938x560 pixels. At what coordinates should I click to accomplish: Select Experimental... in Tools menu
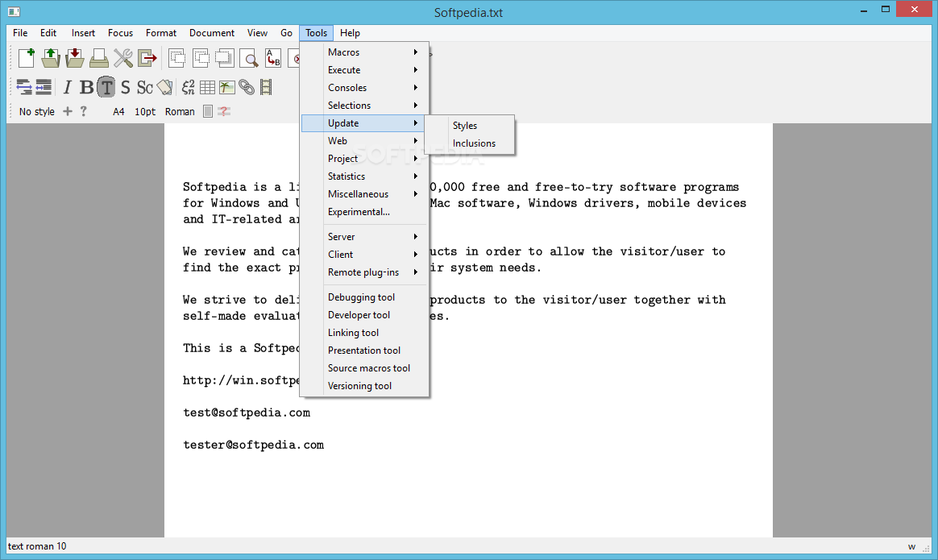364,212
